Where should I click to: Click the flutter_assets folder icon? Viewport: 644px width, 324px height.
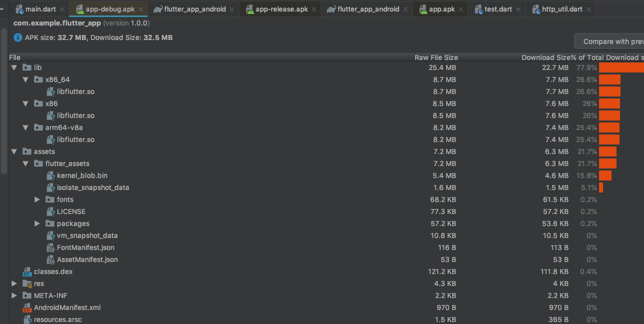point(38,163)
